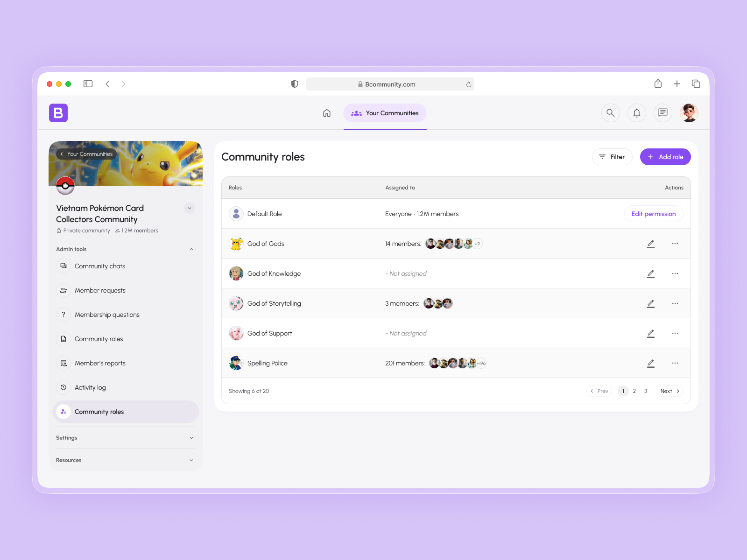The width and height of the screenshot is (747, 560).
Task: Select page 1 of roles
Action: [x=623, y=391]
